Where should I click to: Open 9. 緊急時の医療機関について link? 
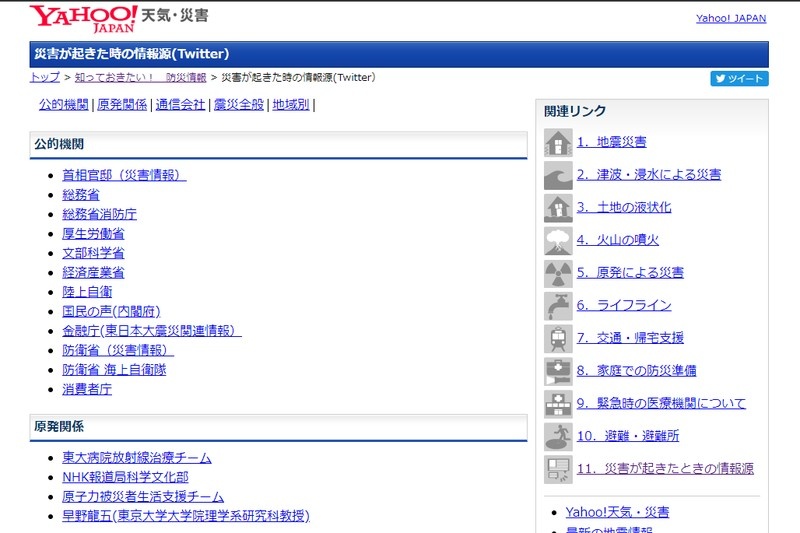(x=661, y=403)
